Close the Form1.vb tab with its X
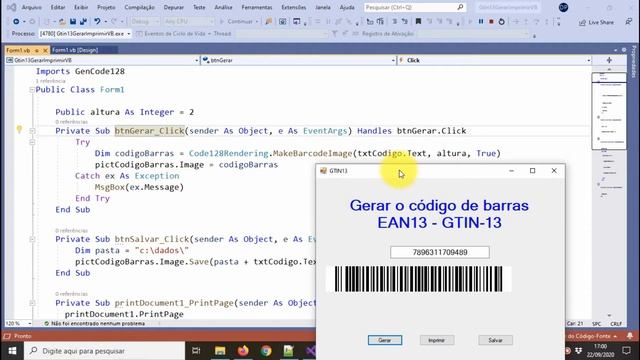Viewport: 640px width, 360px height. click(45, 50)
